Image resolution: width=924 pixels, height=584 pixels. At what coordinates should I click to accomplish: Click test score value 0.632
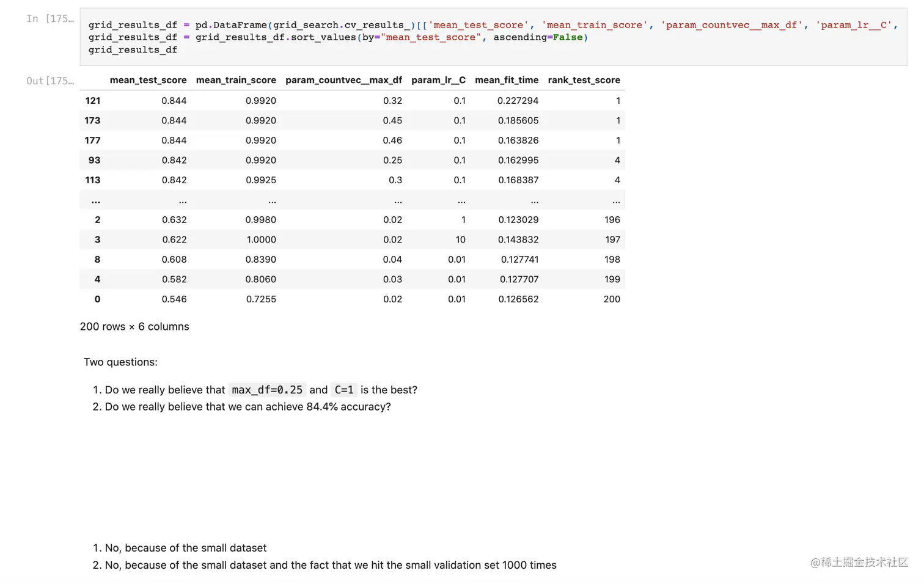(174, 220)
